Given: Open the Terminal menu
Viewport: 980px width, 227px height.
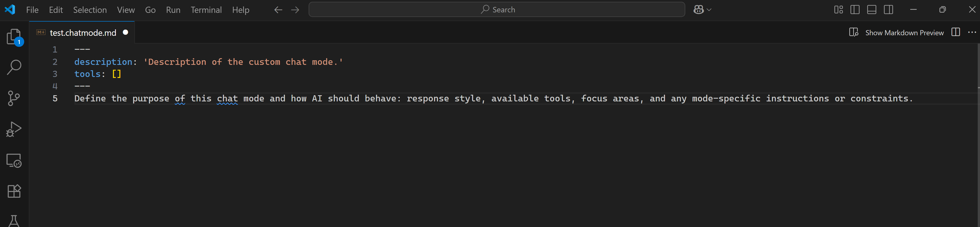Looking at the screenshot, I should click(x=206, y=10).
